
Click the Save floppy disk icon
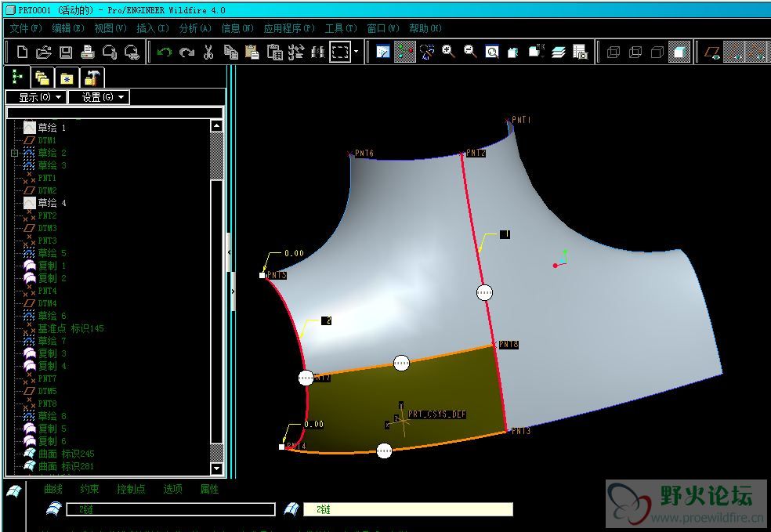click(66, 52)
